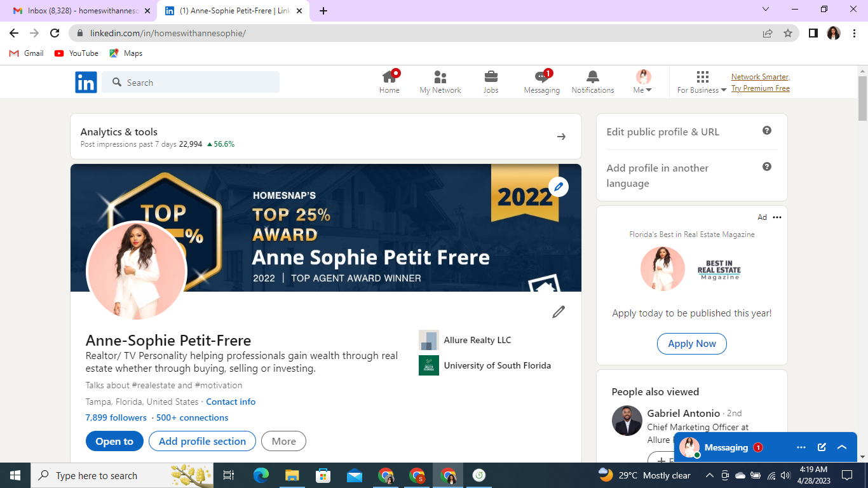This screenshot has height=488, width=868.
Task: Open Analytics & tools arrow
Action: pos(561,137)
